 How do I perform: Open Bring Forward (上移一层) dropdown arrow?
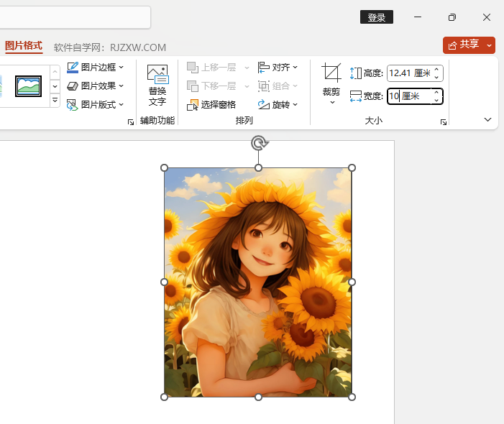click(247, 68)
